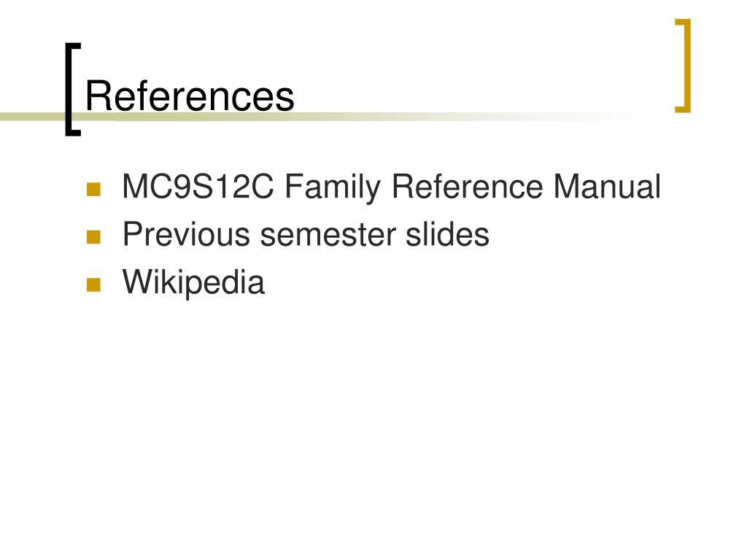This screenshot has width=747, height=560.
Task: Select the vertical bar of black bracket
Action: click(68, 90)
